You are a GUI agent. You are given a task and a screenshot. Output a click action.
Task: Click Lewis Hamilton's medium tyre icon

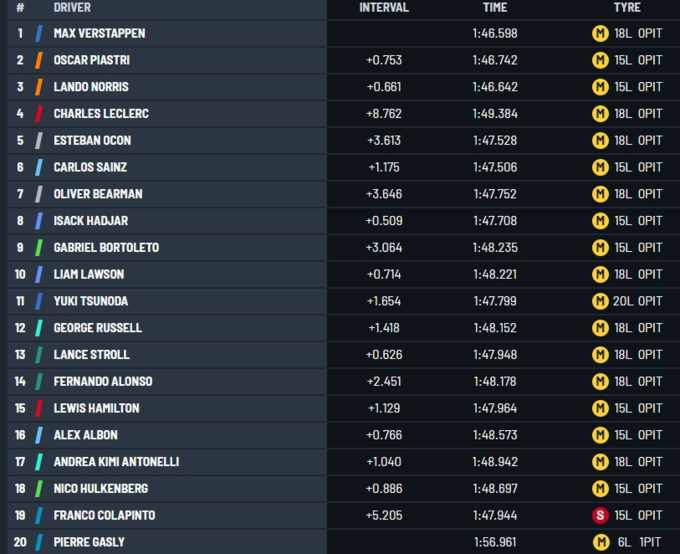[600, 408]
